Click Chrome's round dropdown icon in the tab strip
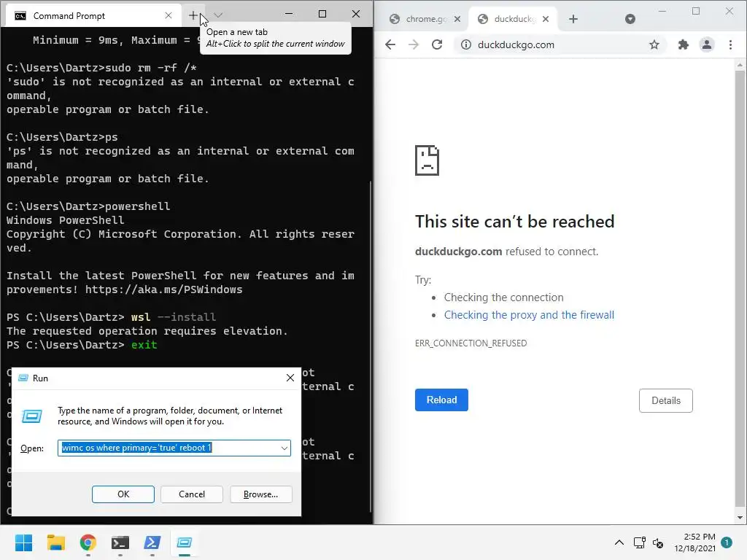747x560 pixels. click(x=630, y=19)
